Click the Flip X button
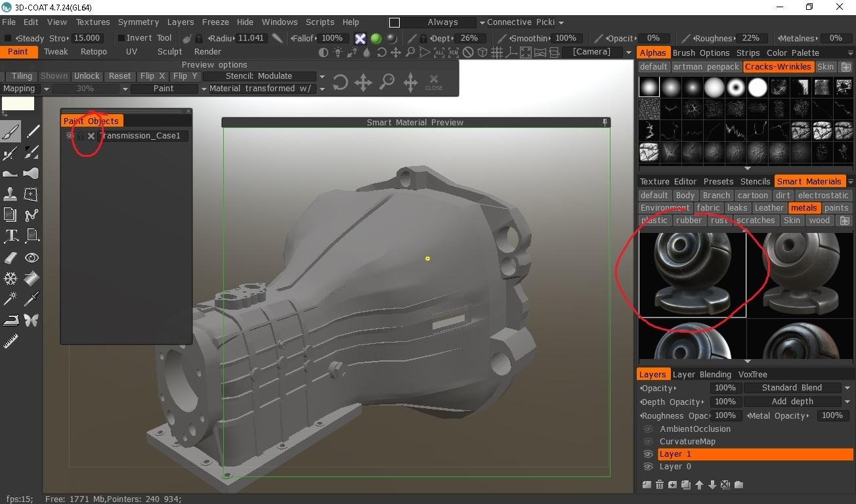The width and height of the screenshot is (856, 504). click(152, 76)
